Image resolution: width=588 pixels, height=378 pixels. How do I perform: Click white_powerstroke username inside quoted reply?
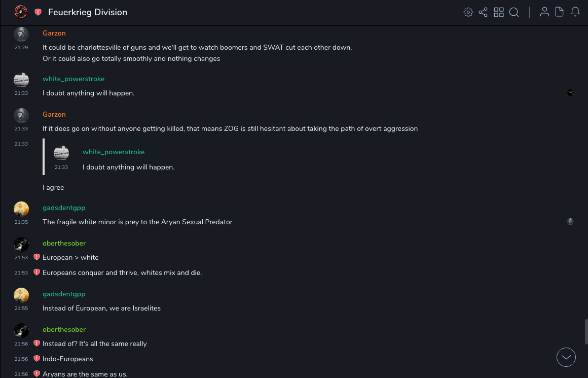tap(114, 152)
